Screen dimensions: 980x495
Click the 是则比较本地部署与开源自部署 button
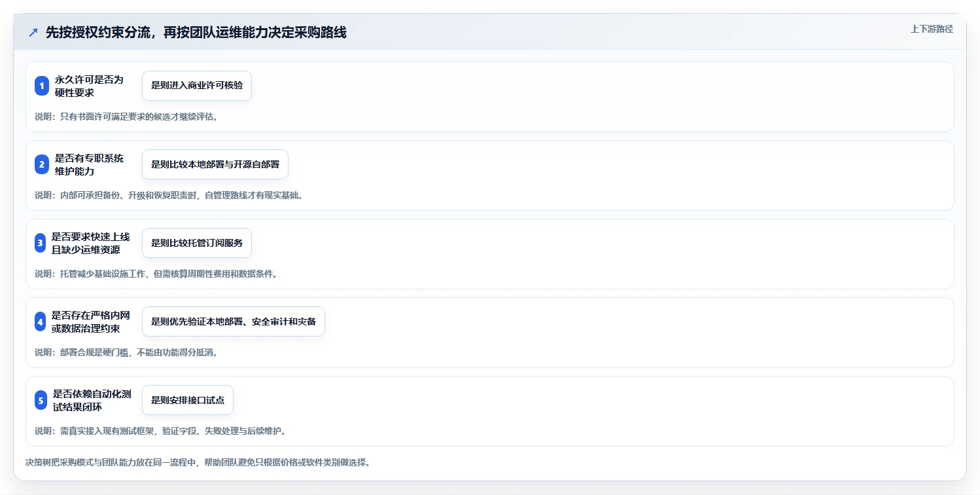(215, 164)
